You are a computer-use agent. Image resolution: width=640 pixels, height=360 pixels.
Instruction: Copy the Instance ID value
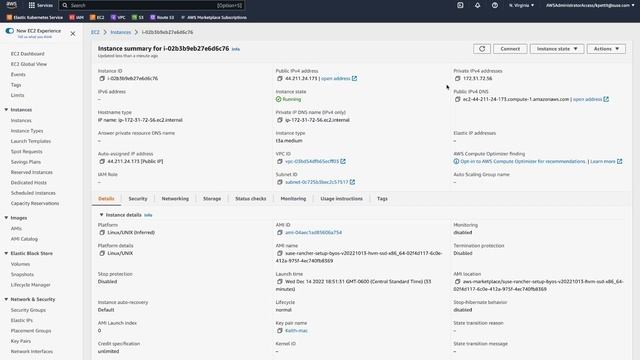coord(102,78)
